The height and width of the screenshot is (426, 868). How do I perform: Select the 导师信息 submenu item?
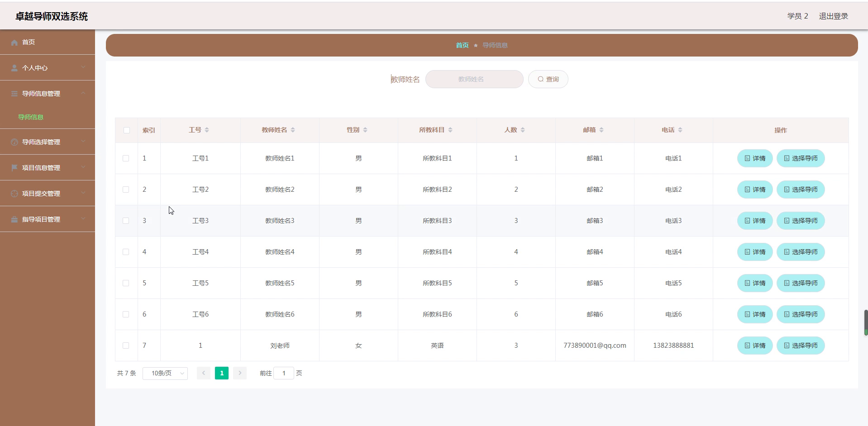pyautogui.click(x=30, y=117)
